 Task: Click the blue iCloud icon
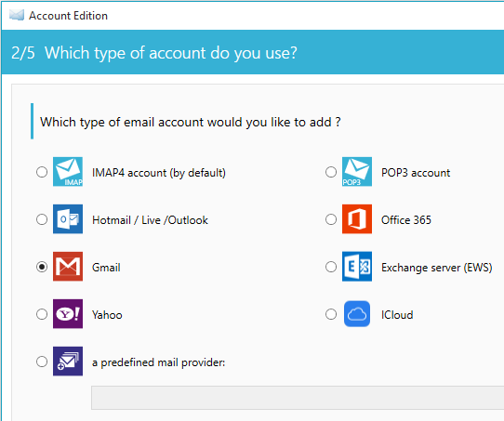[357, 314]
